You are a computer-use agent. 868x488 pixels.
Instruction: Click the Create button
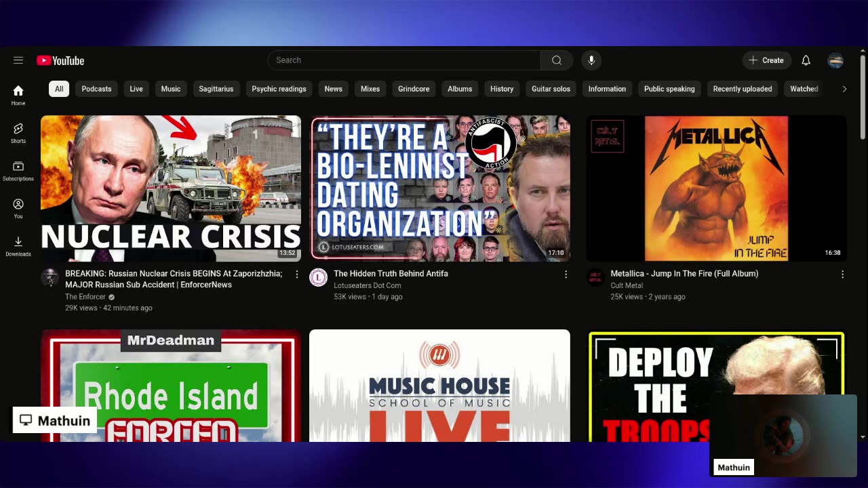pos(766,60)
